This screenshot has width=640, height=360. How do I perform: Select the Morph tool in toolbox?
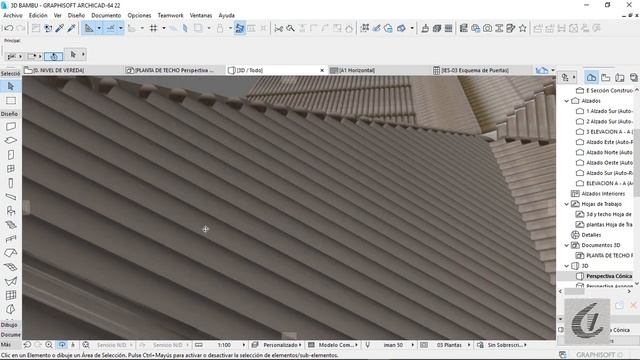pos(11,309)
